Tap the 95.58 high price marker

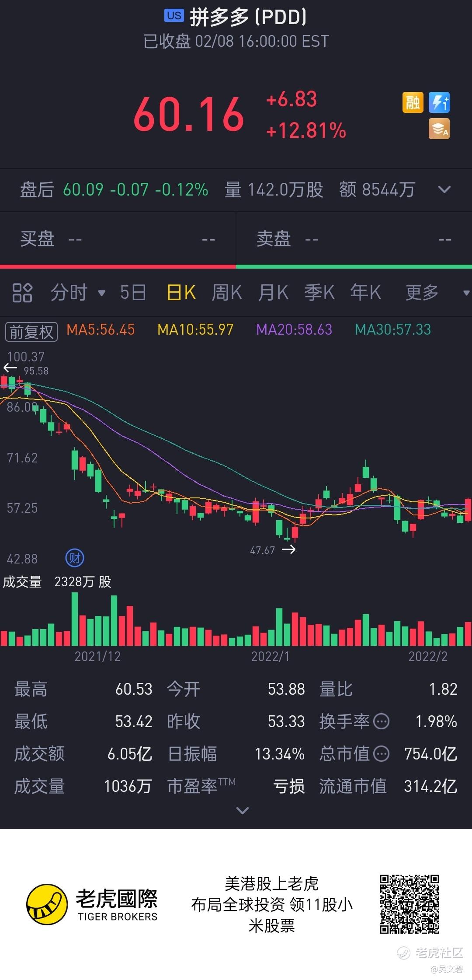(36, 371)
